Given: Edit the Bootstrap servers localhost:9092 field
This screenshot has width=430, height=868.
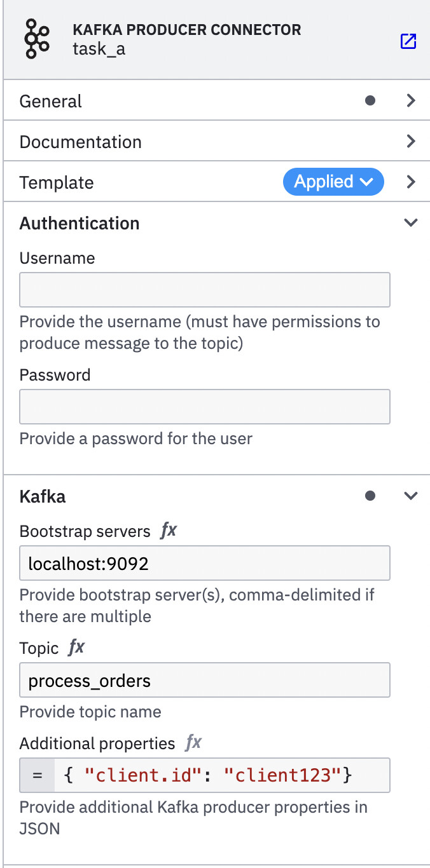Looking at the screenshot, I should coord(205,563).
